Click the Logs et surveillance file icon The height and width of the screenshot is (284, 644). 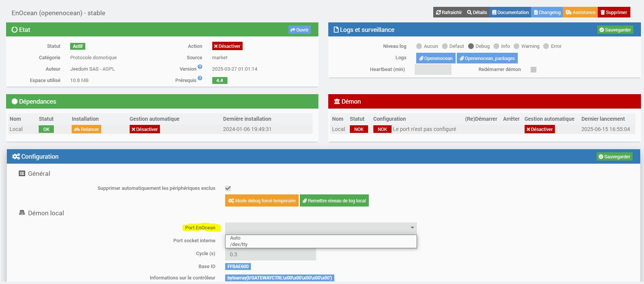click(x=336, y=30)
